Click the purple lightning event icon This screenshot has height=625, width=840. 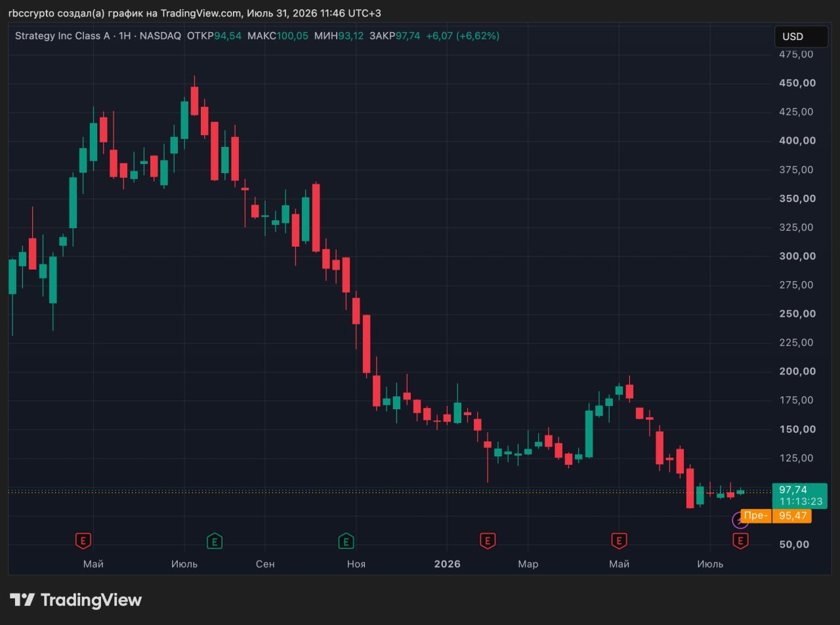click(740, 521)
